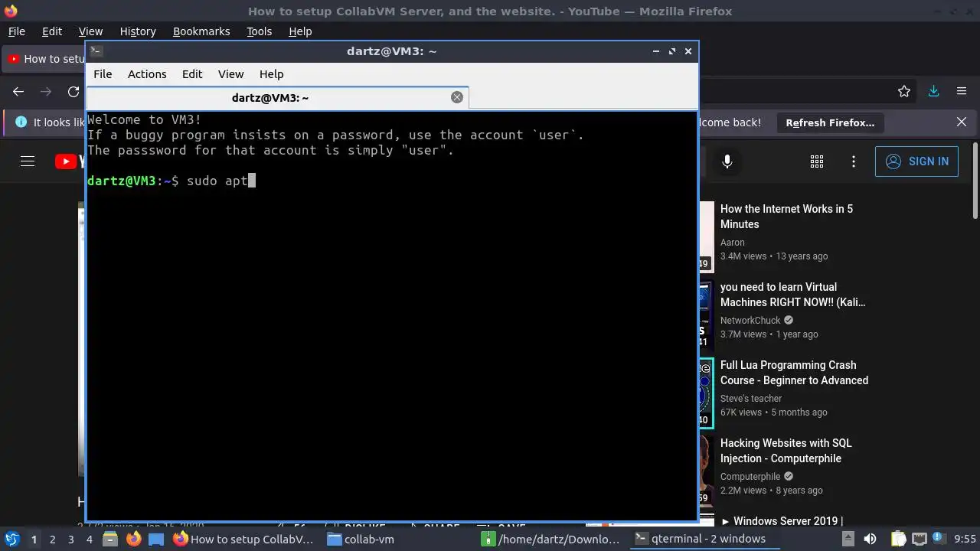
Task: Open Firefox Bookmarks menu
Action: (201, 31)
